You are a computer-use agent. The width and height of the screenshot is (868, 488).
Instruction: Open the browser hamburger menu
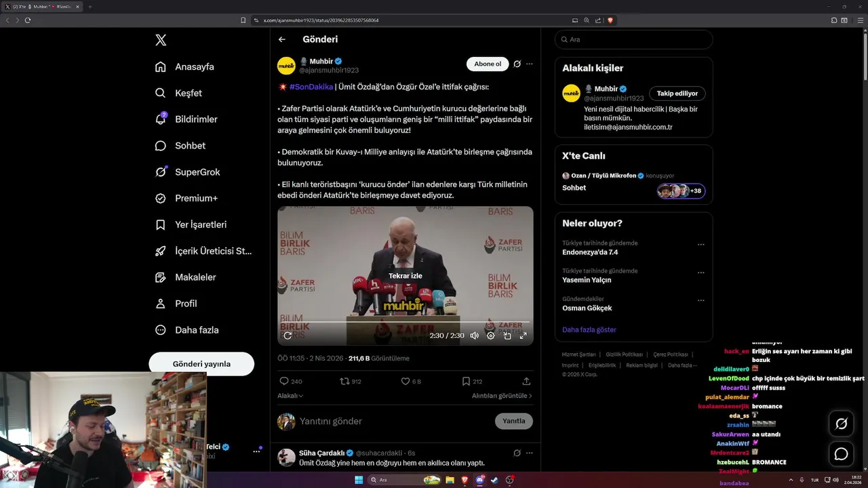tap(860, 20)
